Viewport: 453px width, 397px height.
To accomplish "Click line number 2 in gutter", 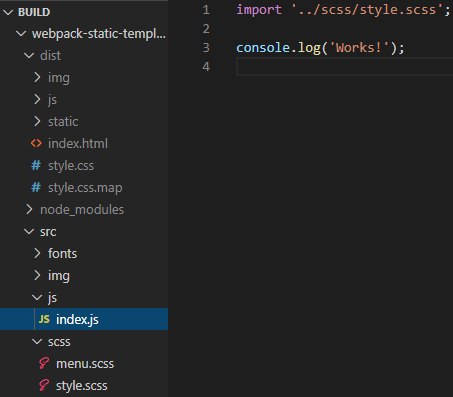I will click(x=206, y=29).
